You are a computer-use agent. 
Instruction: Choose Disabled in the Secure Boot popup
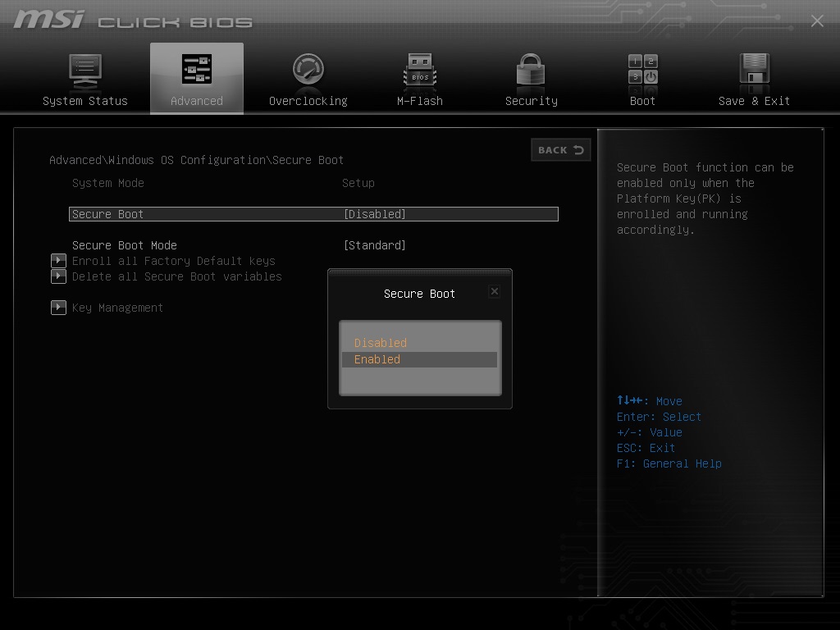pos(381,343)
